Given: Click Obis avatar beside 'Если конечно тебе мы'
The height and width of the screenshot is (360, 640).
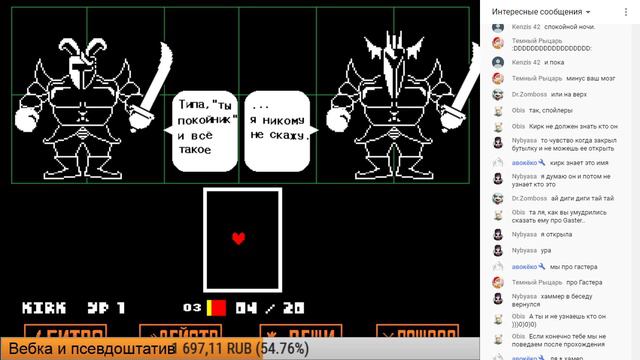Looking at the screenshot, I should pyautogui.click(x=498, y=338).
